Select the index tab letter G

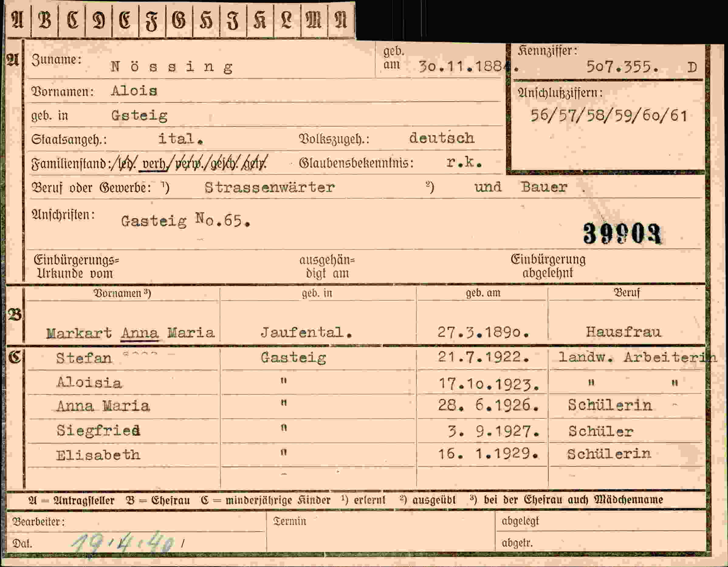[179, 20]
